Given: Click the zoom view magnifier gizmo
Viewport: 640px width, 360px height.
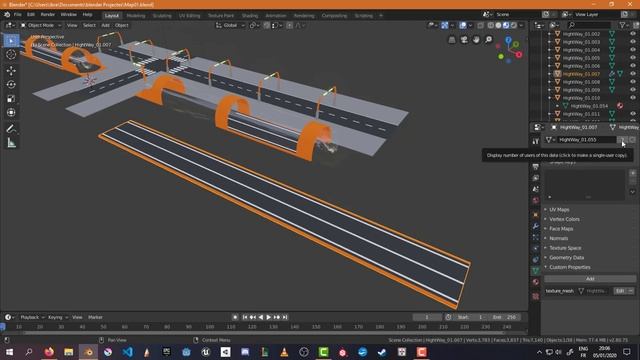Looking at the screenshot, I should [x=489, y=40].
